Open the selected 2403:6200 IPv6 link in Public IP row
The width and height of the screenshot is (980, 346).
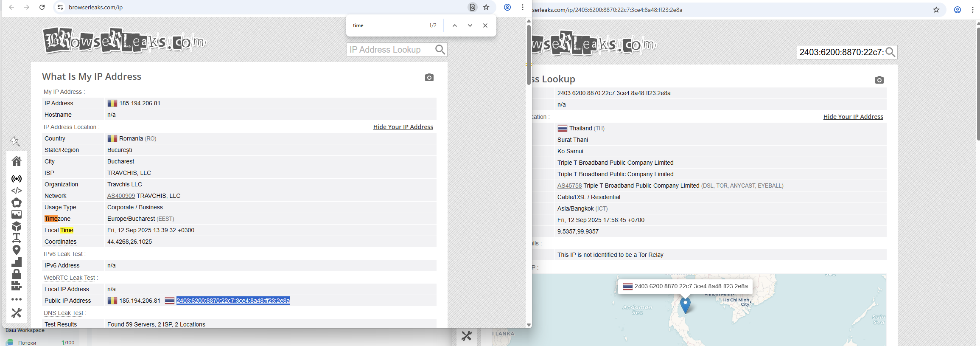233,301
